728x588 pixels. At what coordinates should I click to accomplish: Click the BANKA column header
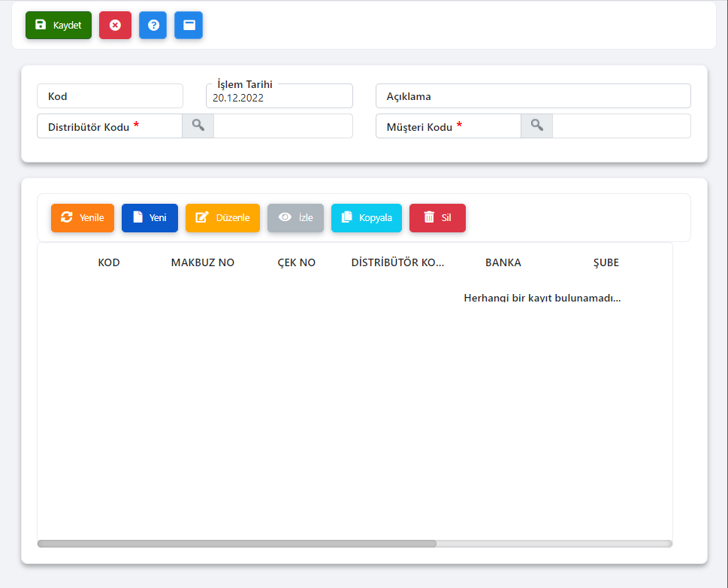(x=503, y=262)
